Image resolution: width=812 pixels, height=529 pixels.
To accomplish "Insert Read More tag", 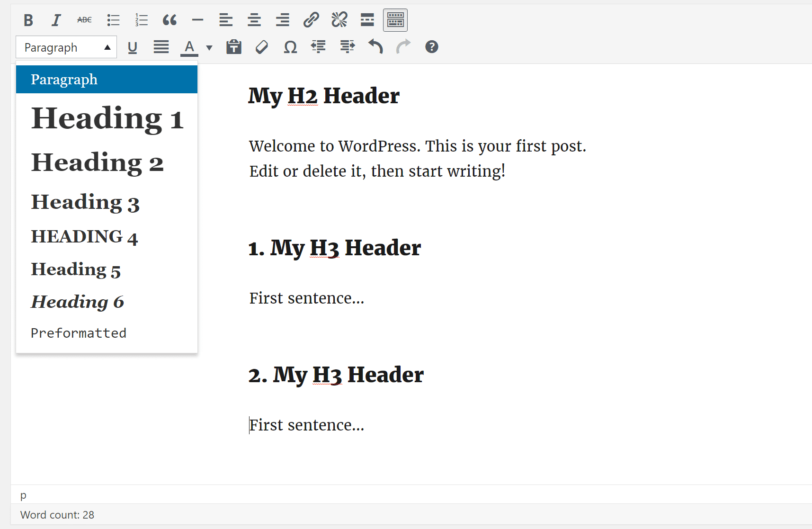I will [367, 20].
